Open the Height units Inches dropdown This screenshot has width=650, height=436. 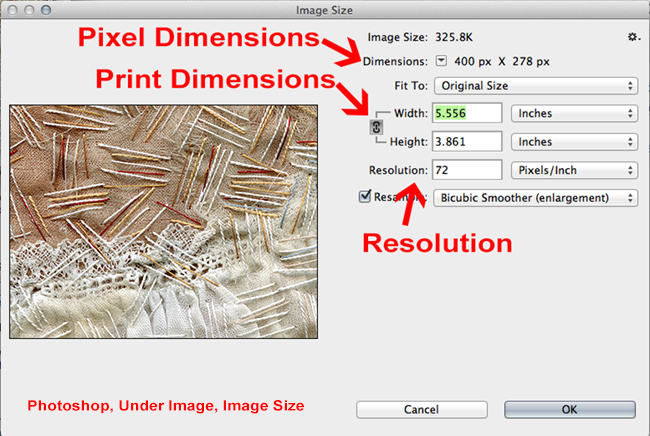click(x=574, y=142)
